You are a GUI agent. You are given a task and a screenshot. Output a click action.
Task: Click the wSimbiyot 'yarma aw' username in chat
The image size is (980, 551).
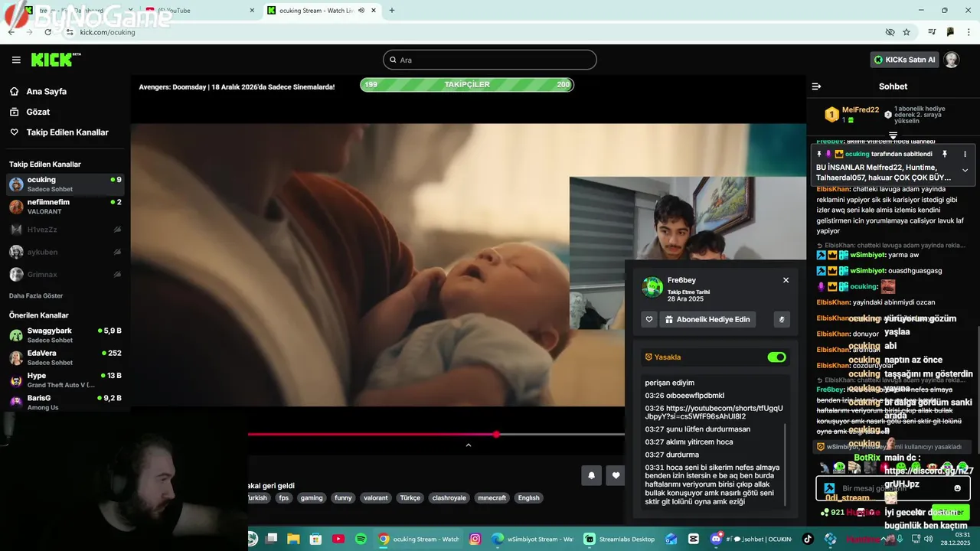click(x=868, y=255)
